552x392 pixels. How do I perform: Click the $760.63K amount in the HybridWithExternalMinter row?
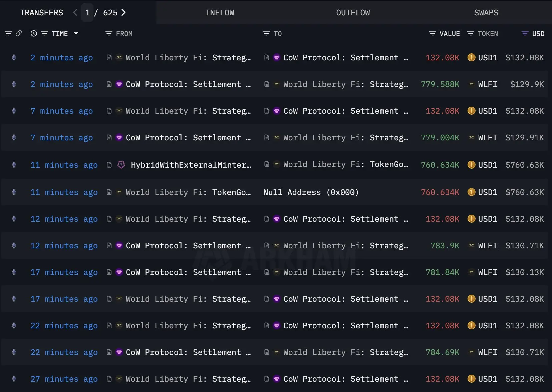(525, 165)
